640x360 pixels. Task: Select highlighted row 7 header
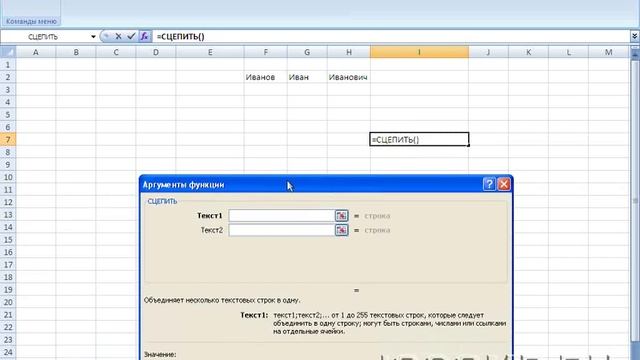pos(8,140)
